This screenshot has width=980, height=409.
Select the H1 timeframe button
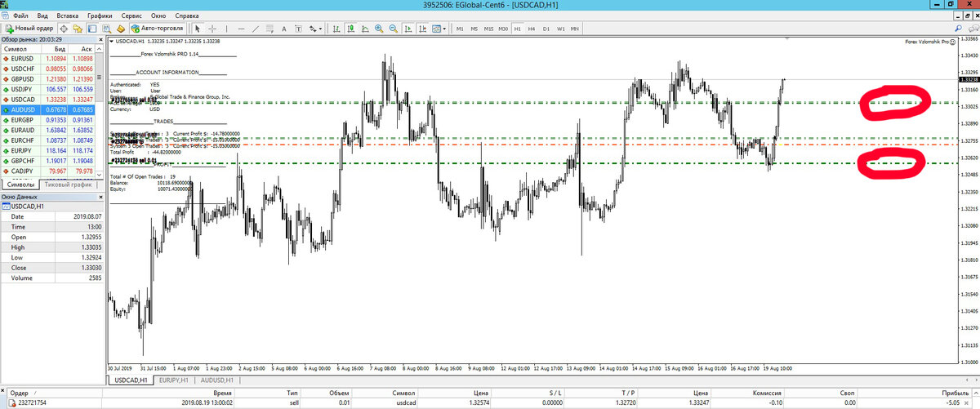518,29
